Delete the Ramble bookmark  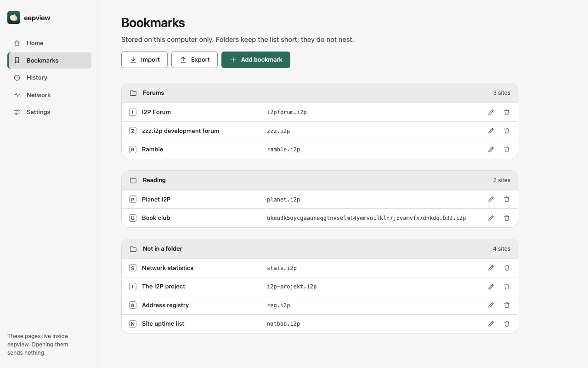(x=507, y=149)
